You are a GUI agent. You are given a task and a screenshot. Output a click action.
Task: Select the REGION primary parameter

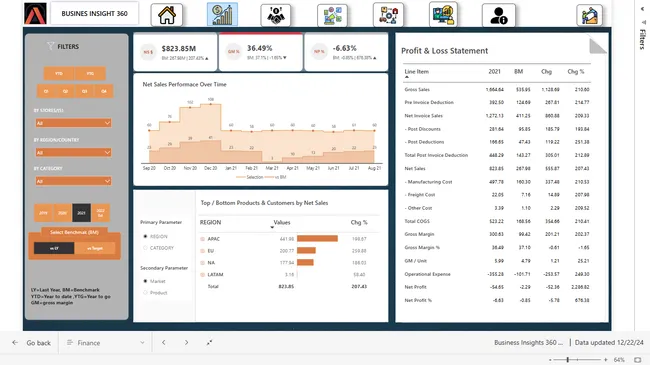pos(145,236)
